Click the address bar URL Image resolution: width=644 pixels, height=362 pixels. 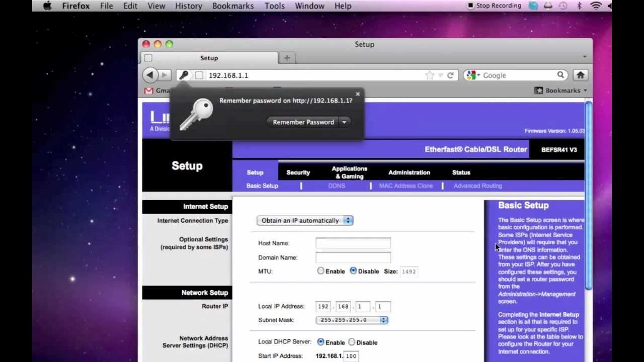(x=228, y=75)
